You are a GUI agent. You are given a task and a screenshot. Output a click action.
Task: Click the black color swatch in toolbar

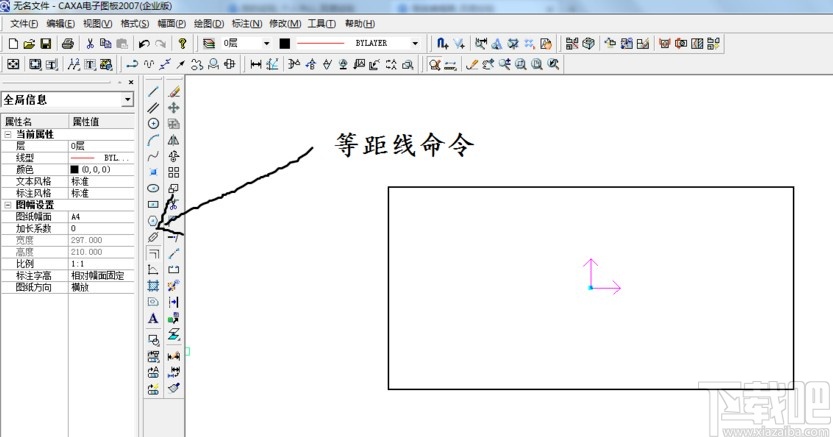coord(285,44)
